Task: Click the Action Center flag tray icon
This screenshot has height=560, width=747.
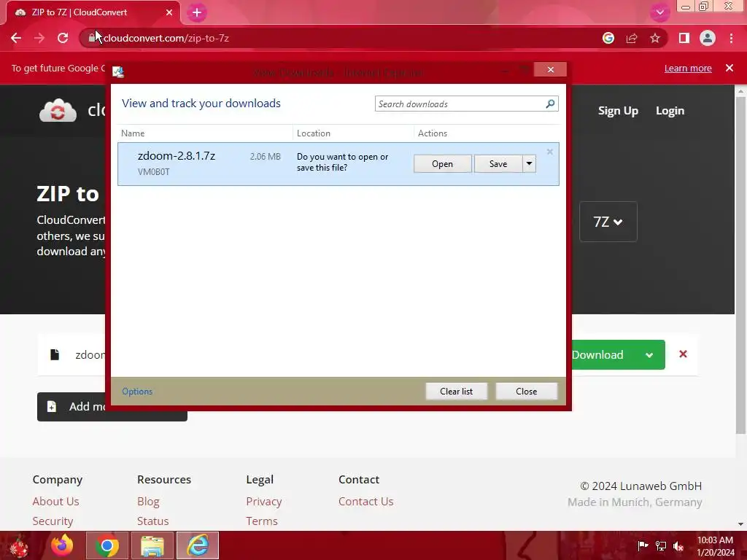Action: 643,545
